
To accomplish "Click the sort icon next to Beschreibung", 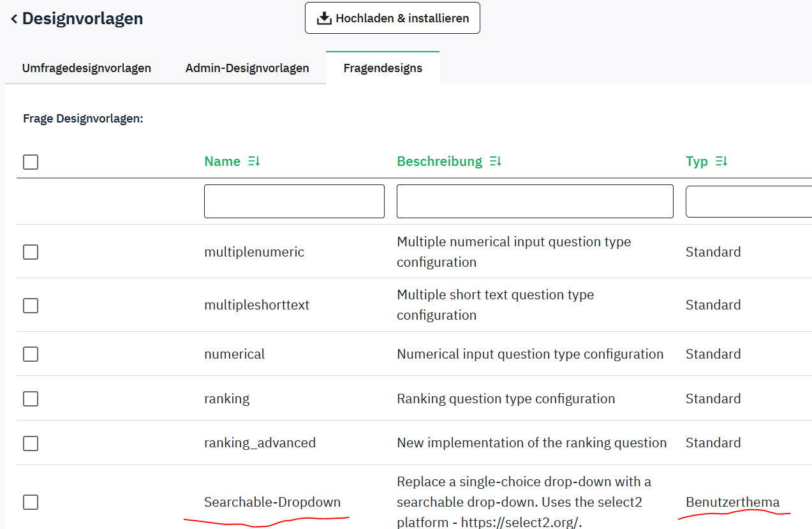I will 495,161.
